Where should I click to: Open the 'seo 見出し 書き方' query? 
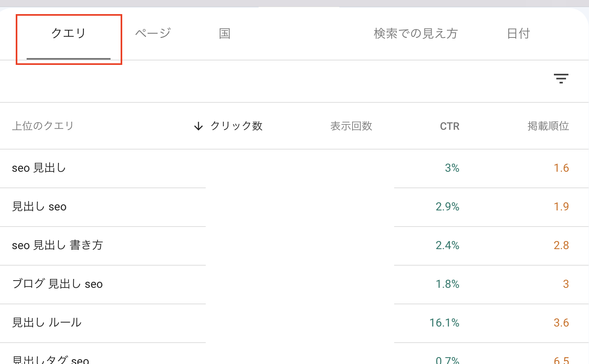tap(57, 245)
